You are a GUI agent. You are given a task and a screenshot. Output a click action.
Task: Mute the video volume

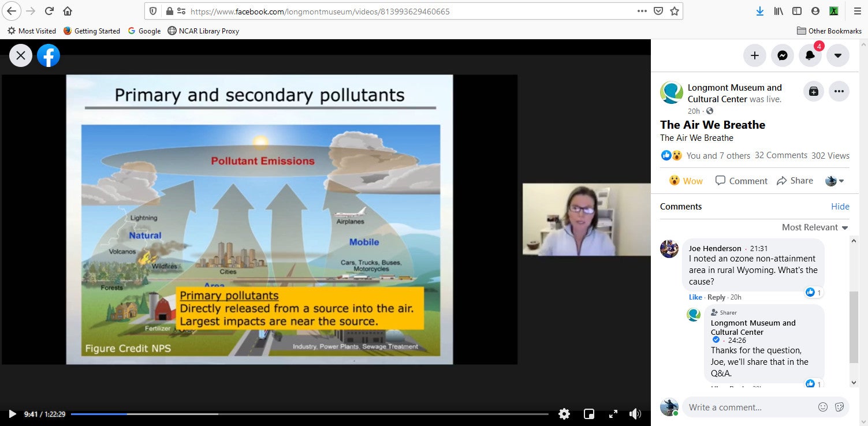tap(635, 414)
